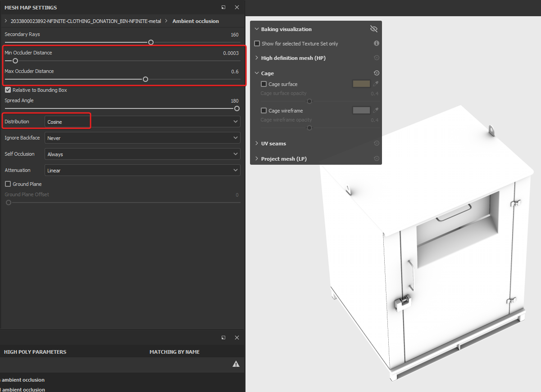This screenshot has width=541, height=392.
Task: Click the warning triangle icon in bake panel
Action: [x=236, y=364]
